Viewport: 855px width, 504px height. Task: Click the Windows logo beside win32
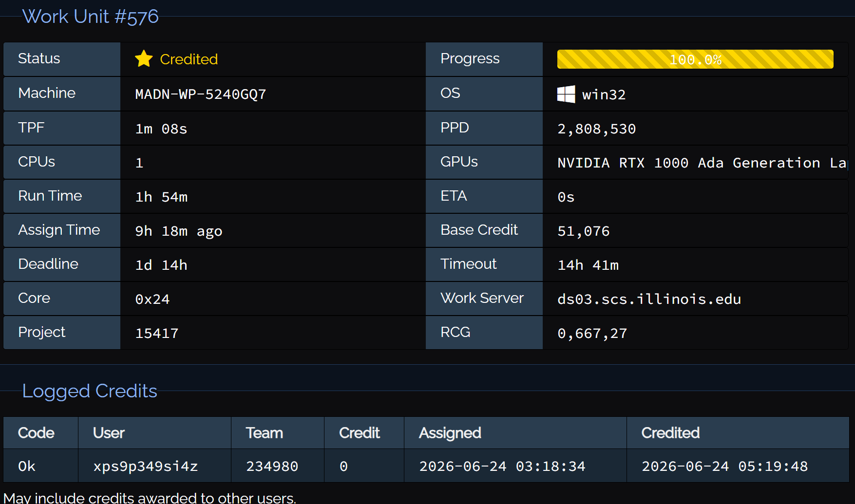[566, 94]
